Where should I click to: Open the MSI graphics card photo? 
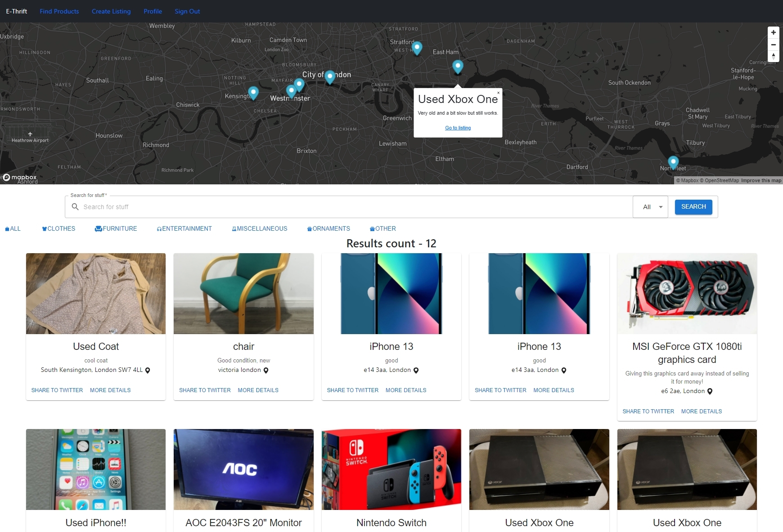coord(687,294)
